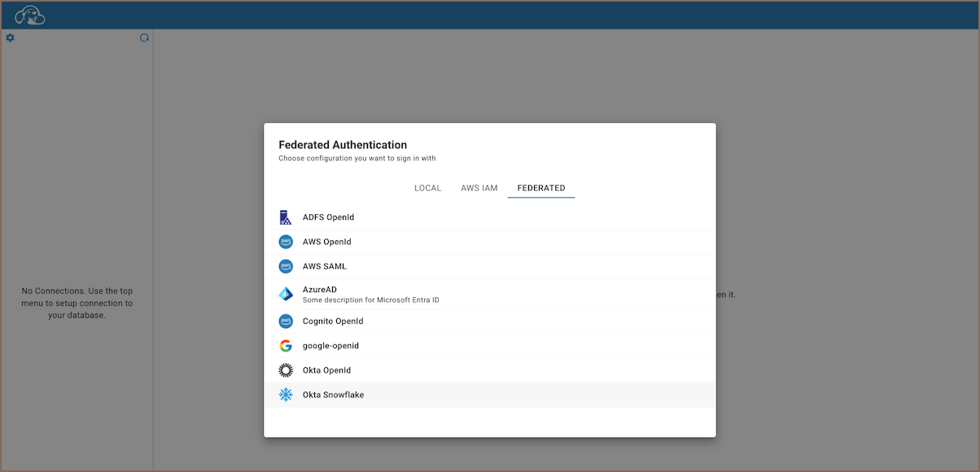Sign in with ADFS OpenId
The height and width of the screenshot is (472, 980).
click(328, 217)
